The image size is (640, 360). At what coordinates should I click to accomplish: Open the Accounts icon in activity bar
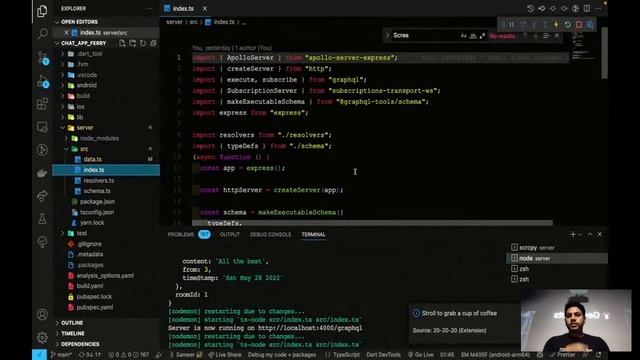pyautogui.click(x=42, y=315)
